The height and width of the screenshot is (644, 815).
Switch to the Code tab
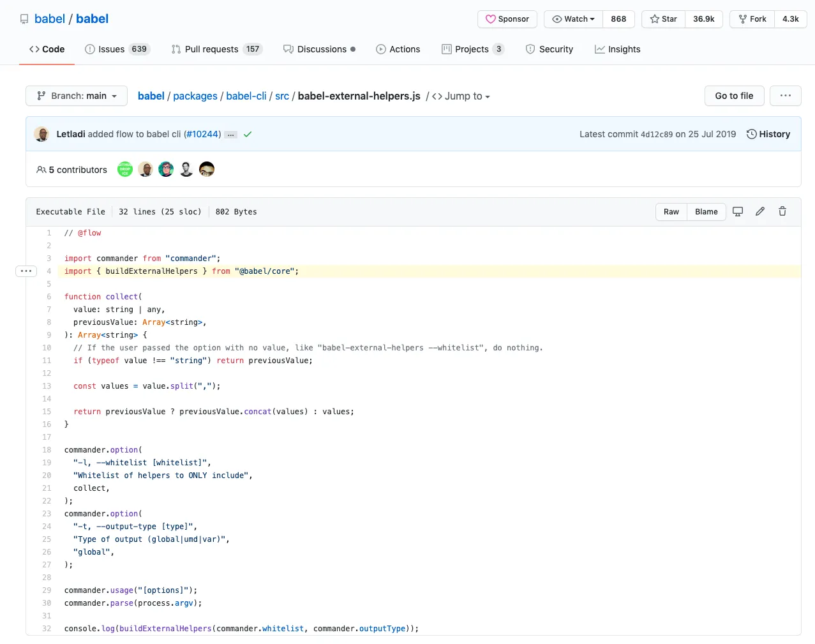tap(47, 49)
